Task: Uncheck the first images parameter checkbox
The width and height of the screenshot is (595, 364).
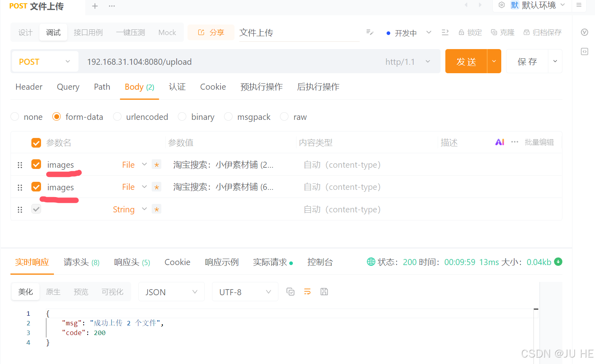Action: coord(36,165)
